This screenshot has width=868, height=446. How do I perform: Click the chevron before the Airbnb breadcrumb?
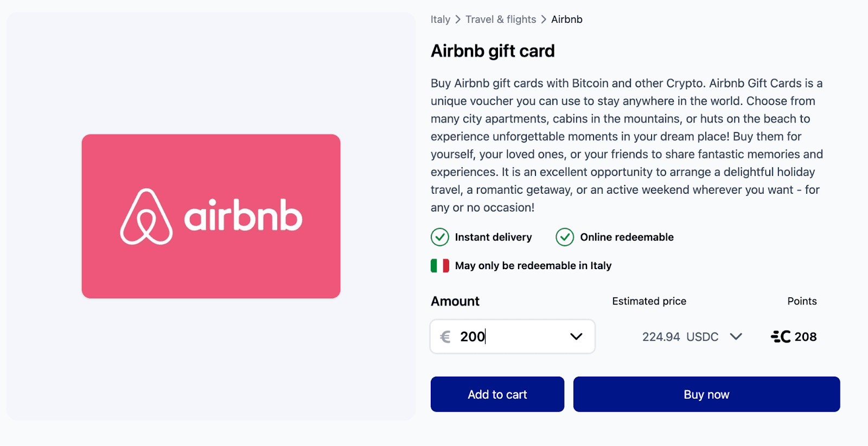point(542,19)
